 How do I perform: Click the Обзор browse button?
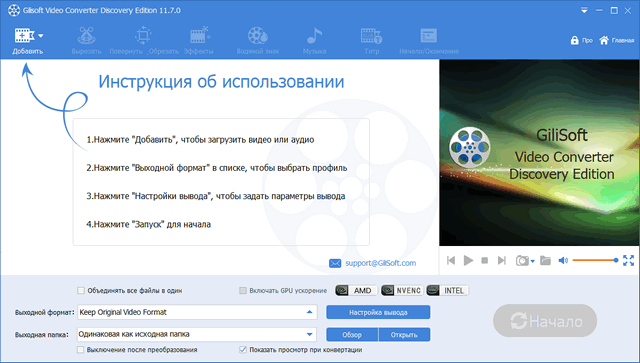click(x=352, y=334)
